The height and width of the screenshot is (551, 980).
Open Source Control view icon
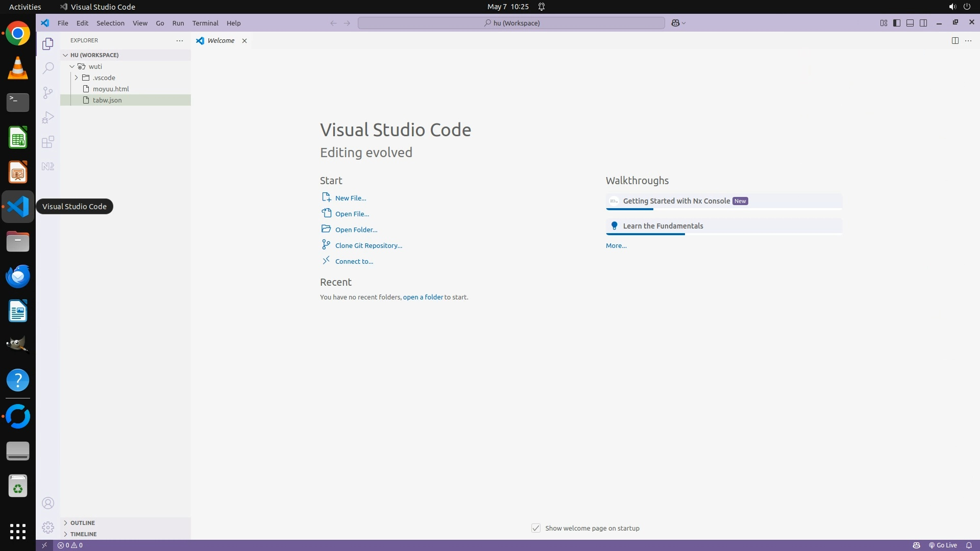click(48, 92)
